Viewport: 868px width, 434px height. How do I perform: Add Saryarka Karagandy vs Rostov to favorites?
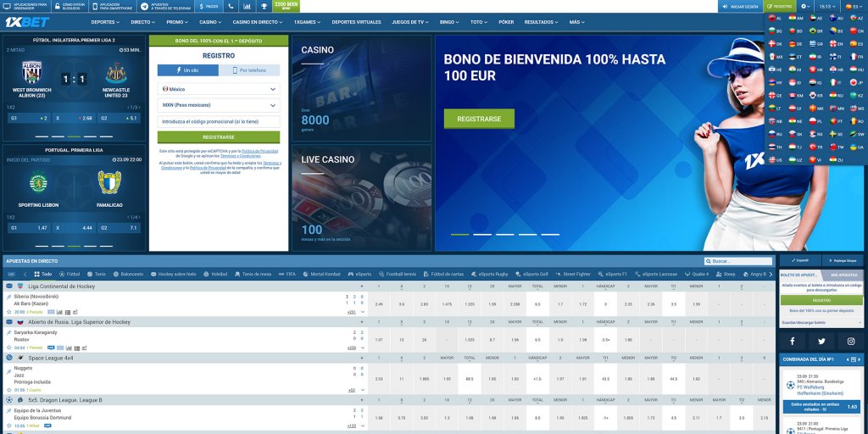point(8,348)
